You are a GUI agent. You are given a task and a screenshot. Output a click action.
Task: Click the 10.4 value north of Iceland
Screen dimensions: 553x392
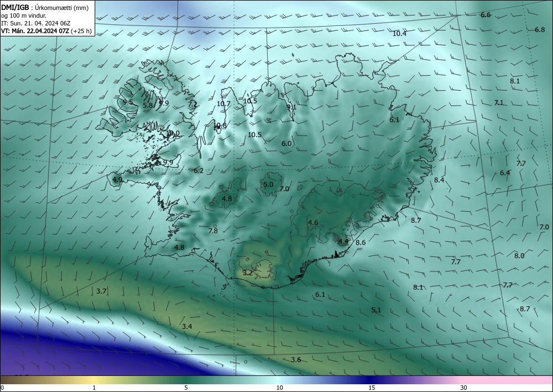click(x=399, y=34)
